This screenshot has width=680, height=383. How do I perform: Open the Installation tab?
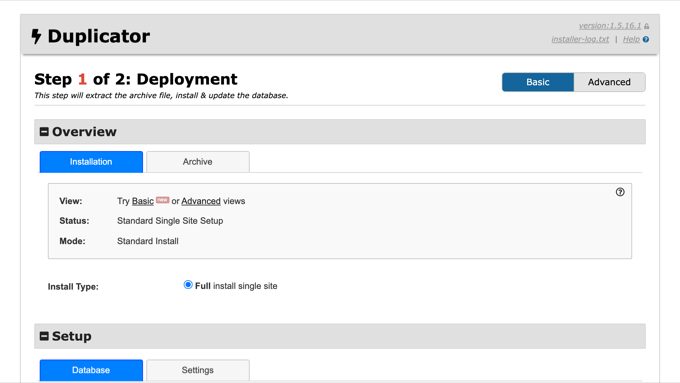pyautogui.click(x=91, y=162)
